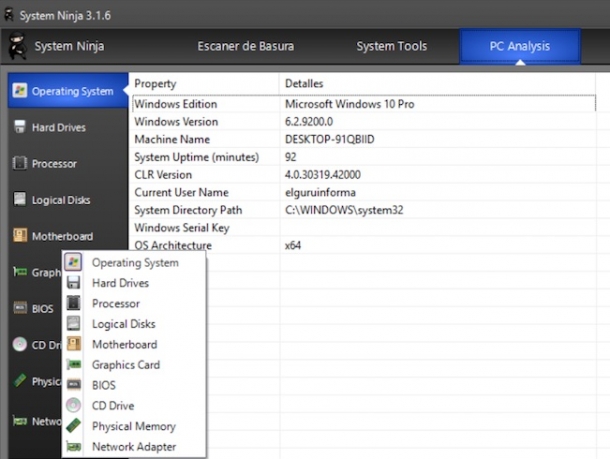The image size is (610, 459).
Task: Click CD Drive disc icon in sidebar
Action: pos(19,344)
